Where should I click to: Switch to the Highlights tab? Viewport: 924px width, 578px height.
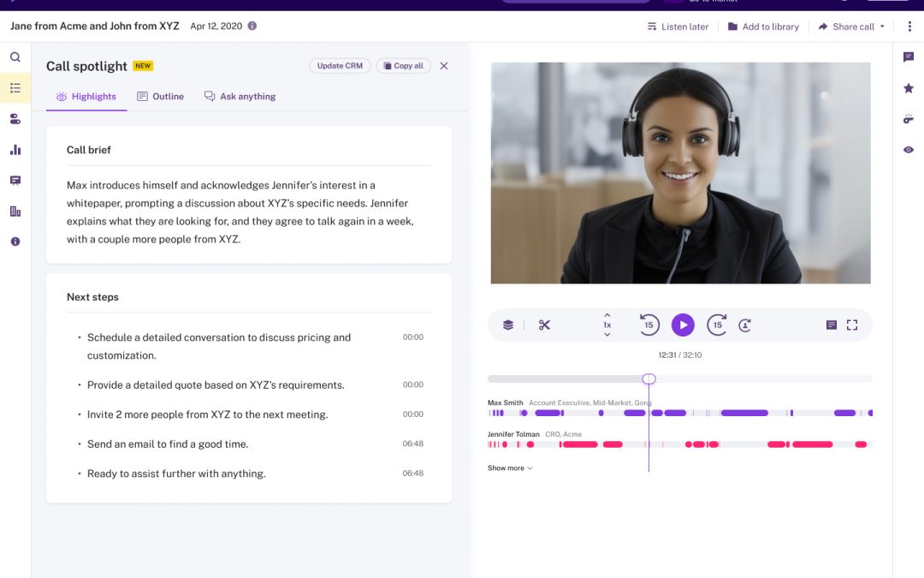pos(86,96)
